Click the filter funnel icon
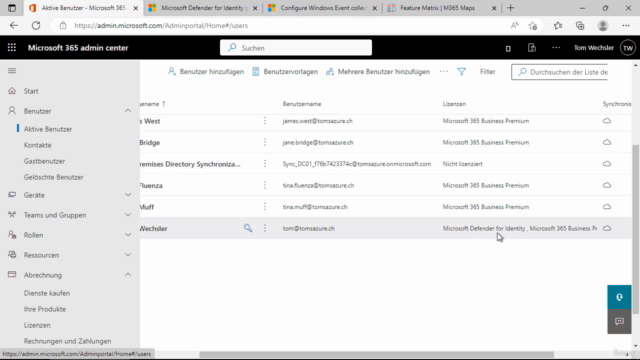This screenshot has height=360, width=640. [462, 72]
